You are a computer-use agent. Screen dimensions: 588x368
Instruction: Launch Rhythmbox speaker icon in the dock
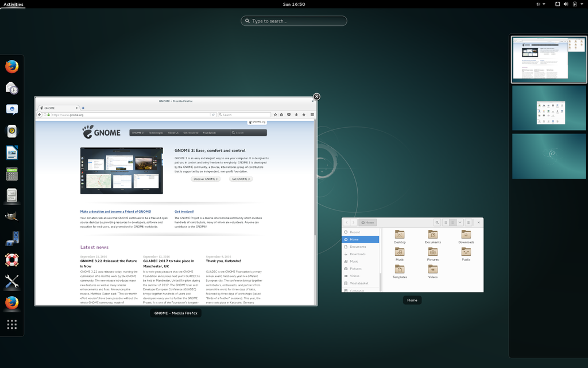click(12, 131)
